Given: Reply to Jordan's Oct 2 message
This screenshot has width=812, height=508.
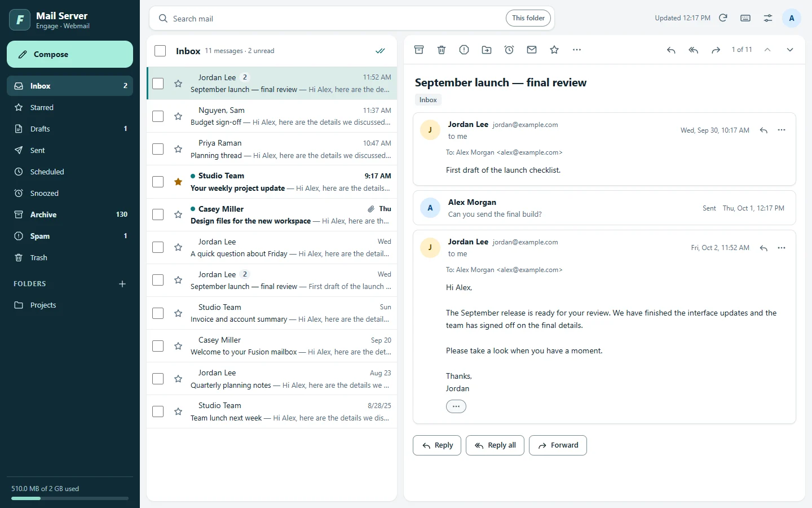Looking at the screenshot, I should coord(764,248).
